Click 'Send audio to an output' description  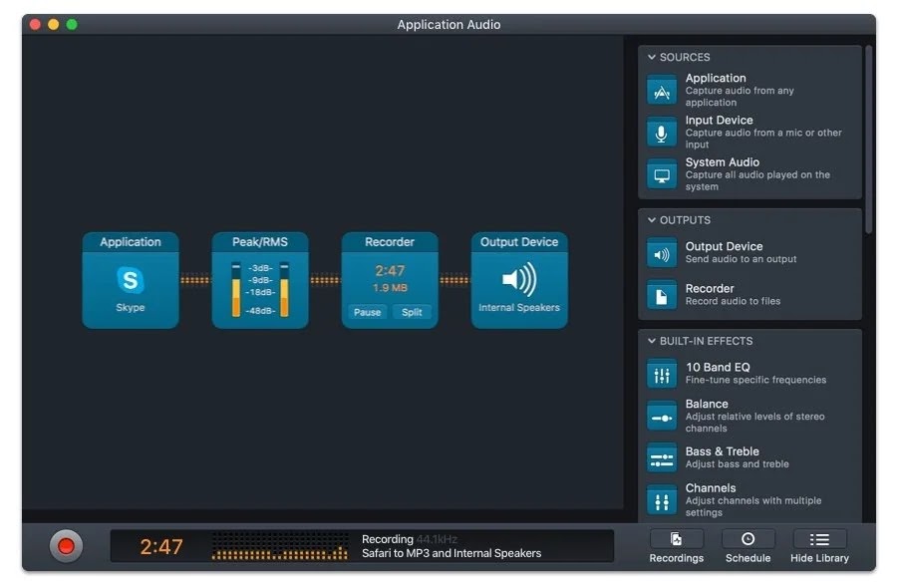coord(741,259)
